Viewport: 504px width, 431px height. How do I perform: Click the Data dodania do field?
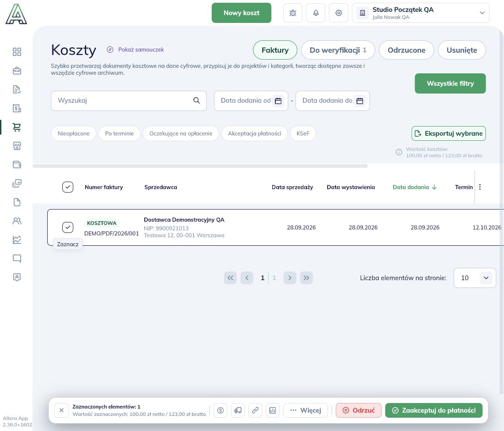click(333, 101)
